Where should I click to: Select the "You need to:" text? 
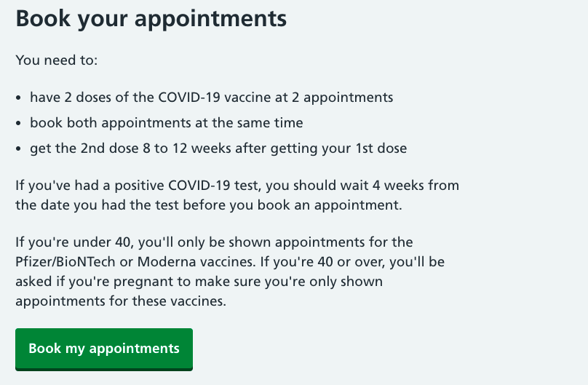click(56, 60)
